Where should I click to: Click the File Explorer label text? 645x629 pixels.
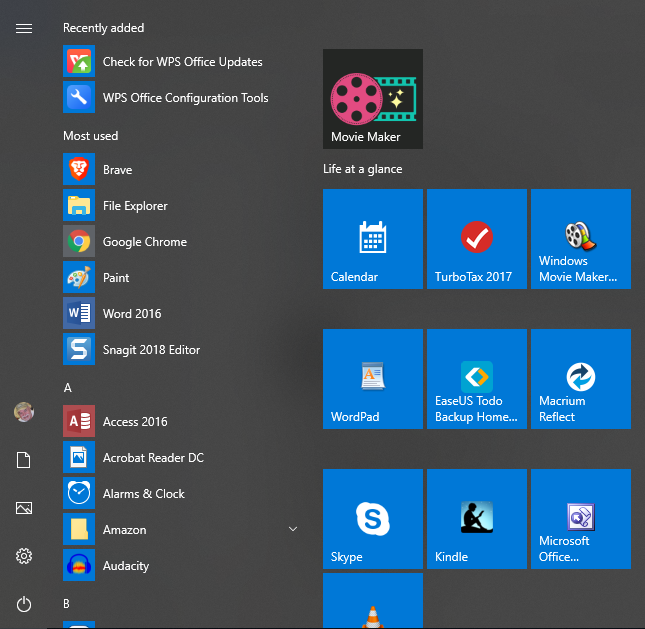tap(135, 206)
